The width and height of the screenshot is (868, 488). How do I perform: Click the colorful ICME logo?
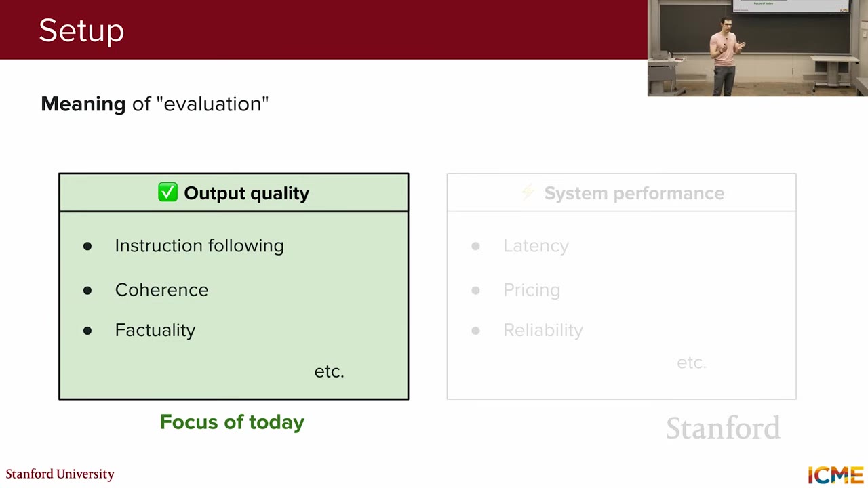coord(835,474)
